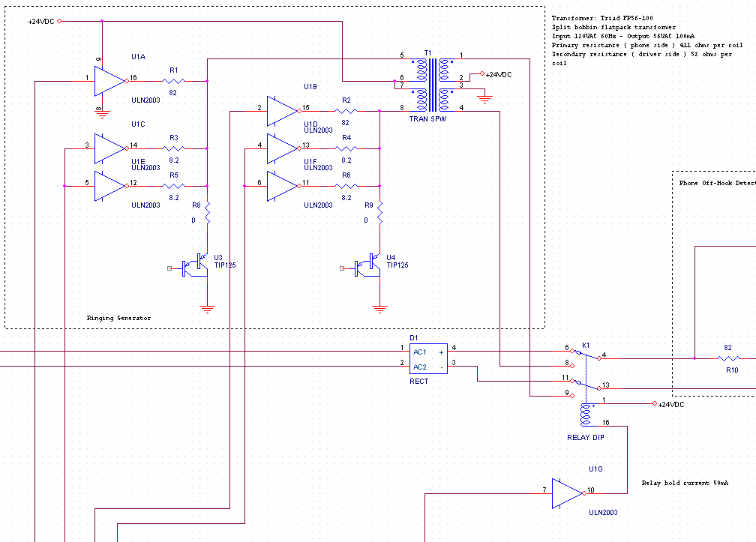The height and width of the screenshot is (542, 756).
Task: Select the U1A buffer triangle symbol
Action: (x=109, y=79)
